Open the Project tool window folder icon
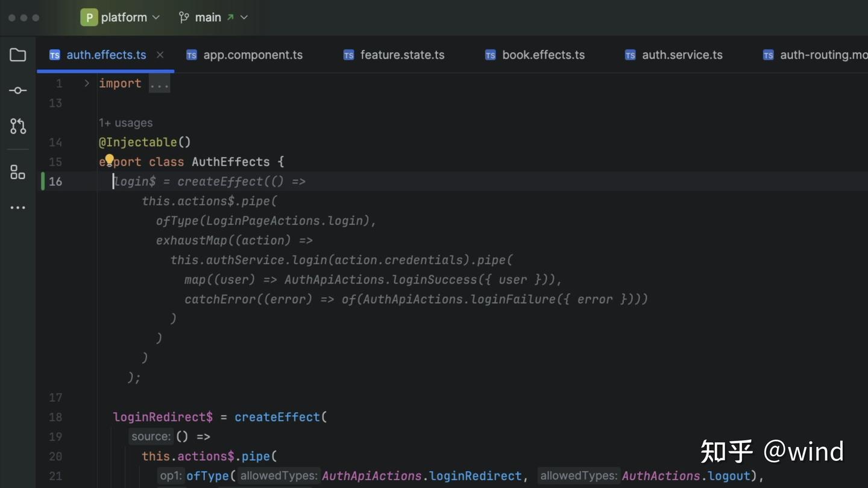The height and width of the screenshot is (488, 868). (17, 55)
